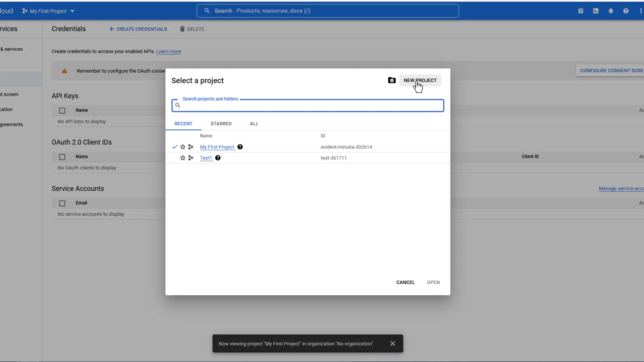
Task: Switch to the RECENT tab
Action: (183, 124)
